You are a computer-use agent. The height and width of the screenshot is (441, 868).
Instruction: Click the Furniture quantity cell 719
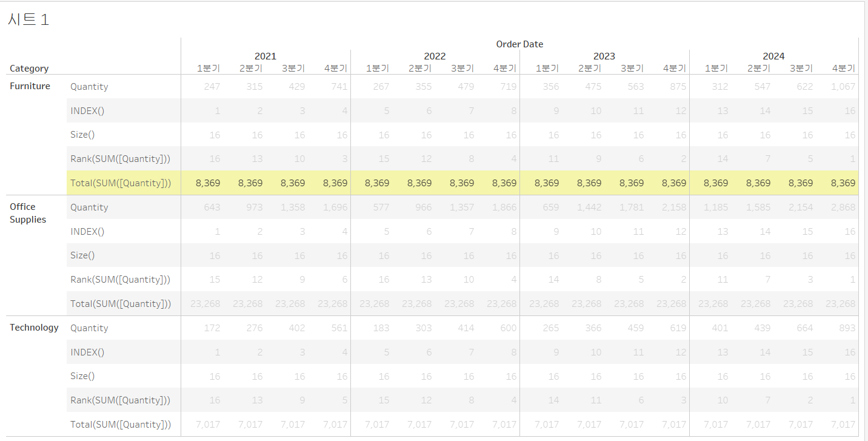(509, 86)
